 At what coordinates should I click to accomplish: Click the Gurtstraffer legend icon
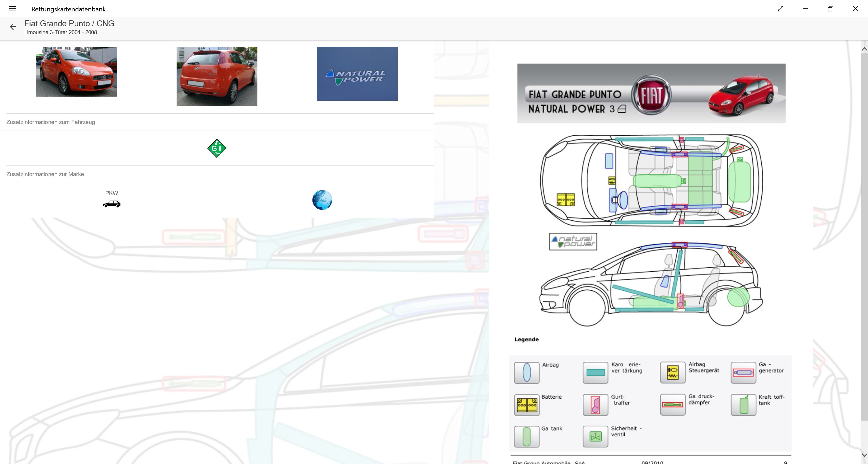coord(595,405)
